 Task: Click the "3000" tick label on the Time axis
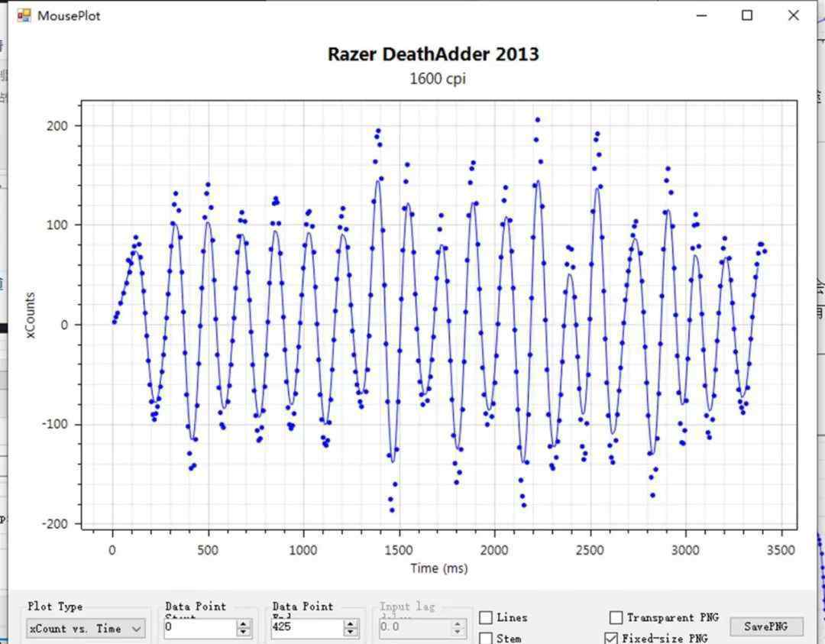point(685,550)
